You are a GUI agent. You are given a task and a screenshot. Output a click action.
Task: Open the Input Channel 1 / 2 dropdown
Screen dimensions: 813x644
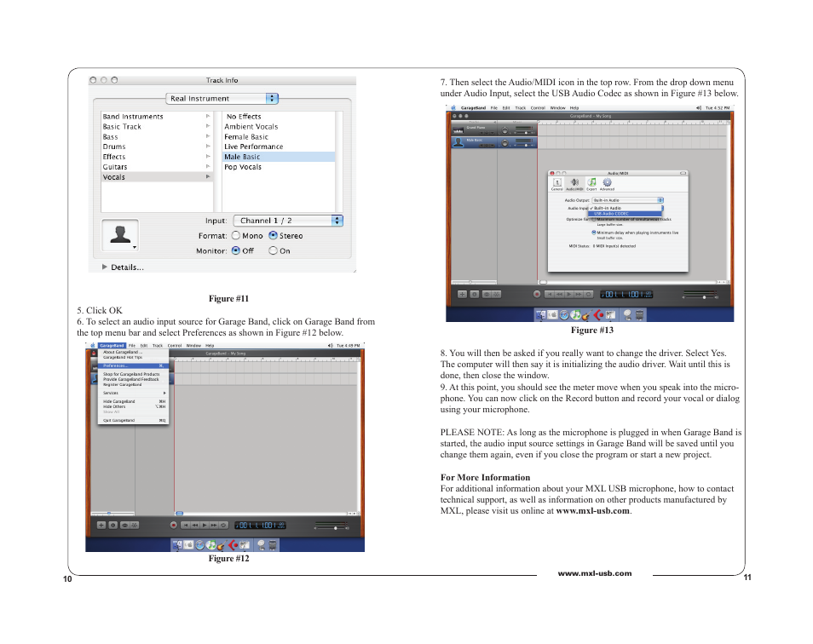[x=288, y=221]
